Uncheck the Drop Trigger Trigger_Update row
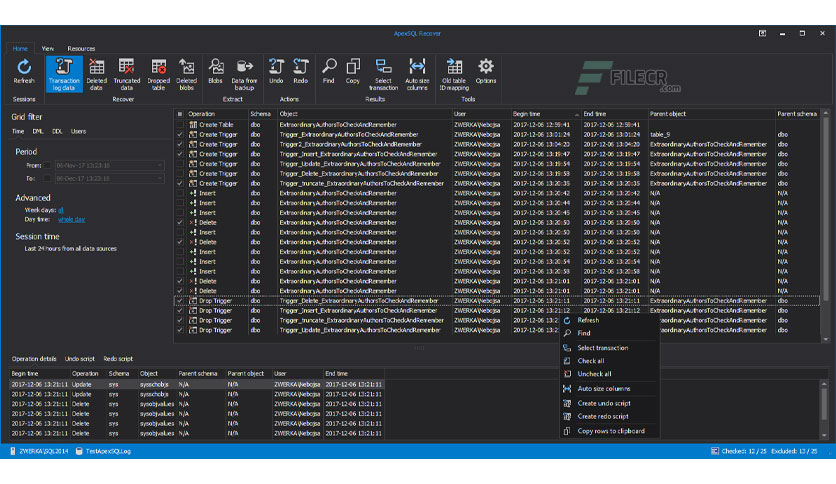Image resolution: width=836 pixels, height=484 pixels. click(180, 330)
